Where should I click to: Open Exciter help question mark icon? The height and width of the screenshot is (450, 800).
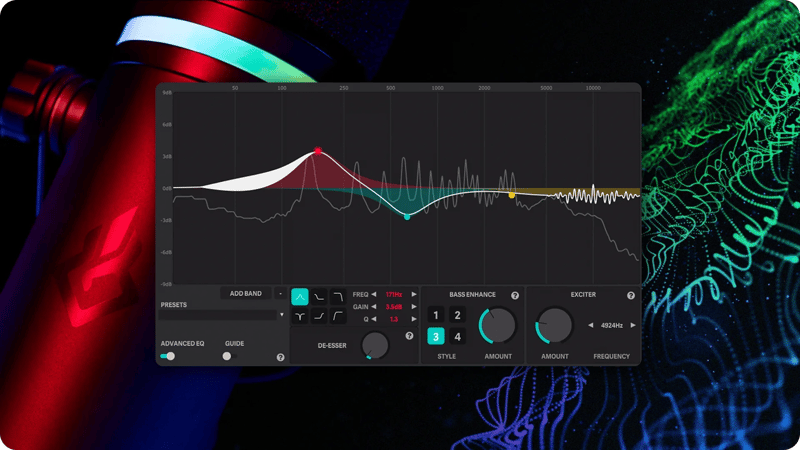pos(630,296)
